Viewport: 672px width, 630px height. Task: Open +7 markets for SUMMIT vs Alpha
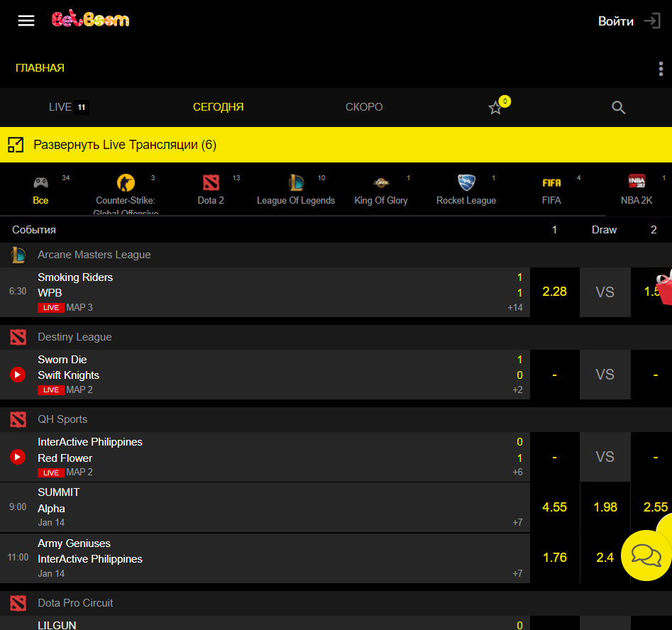(x=518, y=522)
